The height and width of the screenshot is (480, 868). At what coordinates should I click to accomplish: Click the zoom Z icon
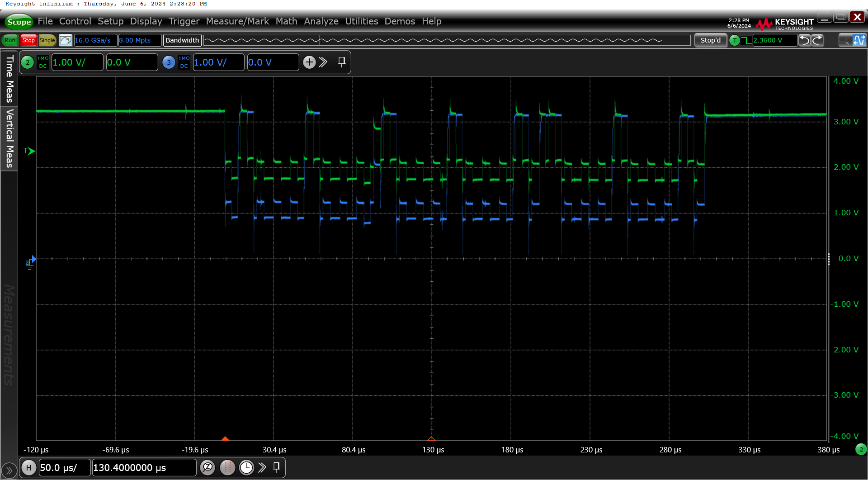(x=208, y=467)
